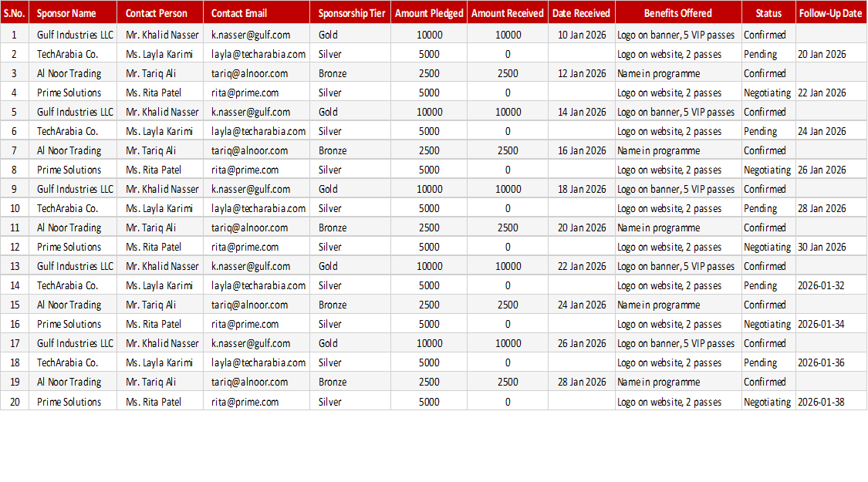This screenshot has height=482, width=868.
Task: Click the 12 Jan 2026 date received cell
Action: 582,73
